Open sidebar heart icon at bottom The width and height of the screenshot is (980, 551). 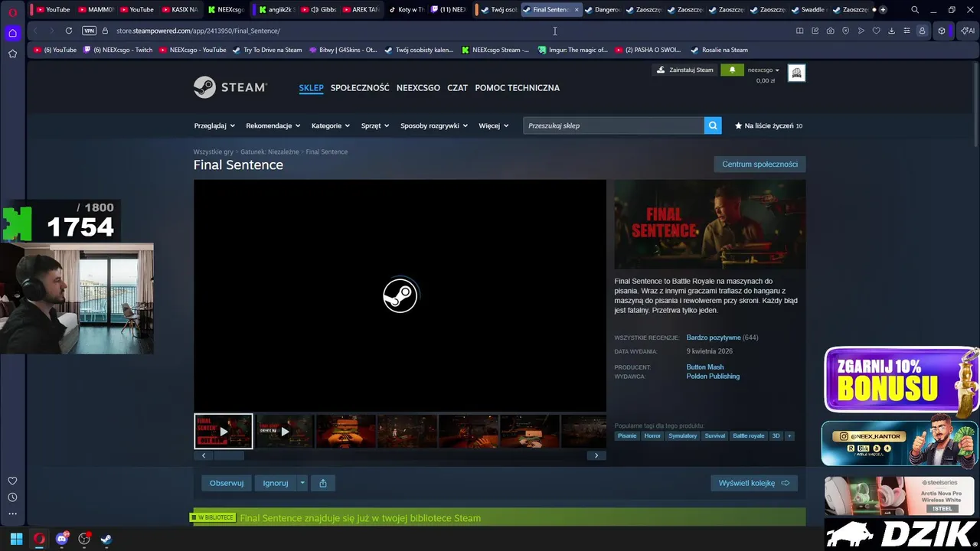(x=12, y=481)
